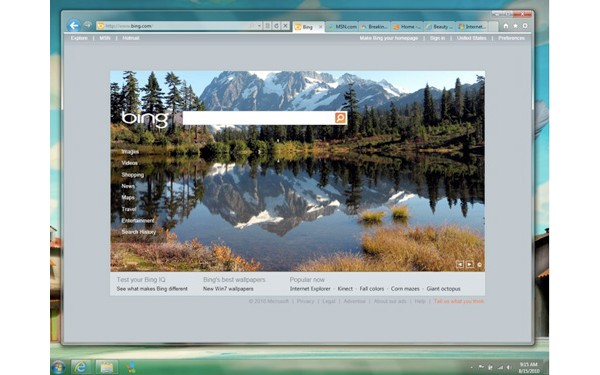The width and height of the screenshot is (600, 375).
Task: Click the Explore link
Action: [x=79, y=38]
